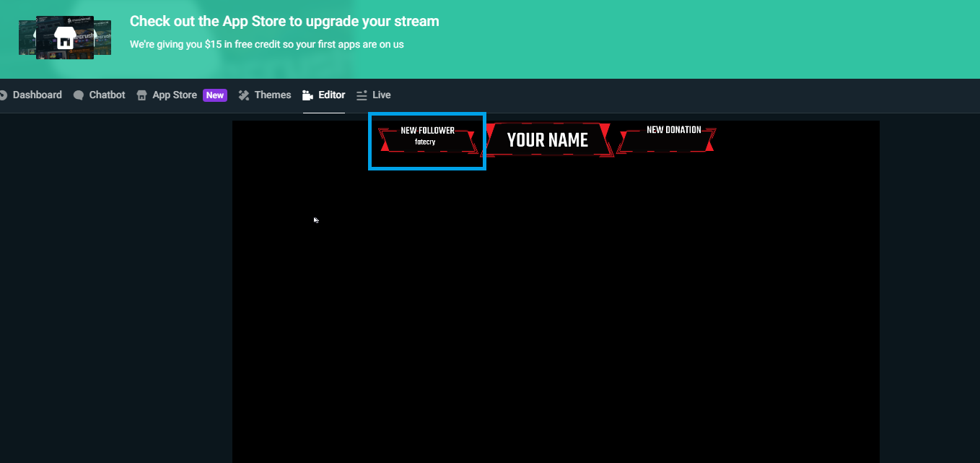980x463 pixels.
Task: Switch to the Live tab
Action: (x=382, y=95)
